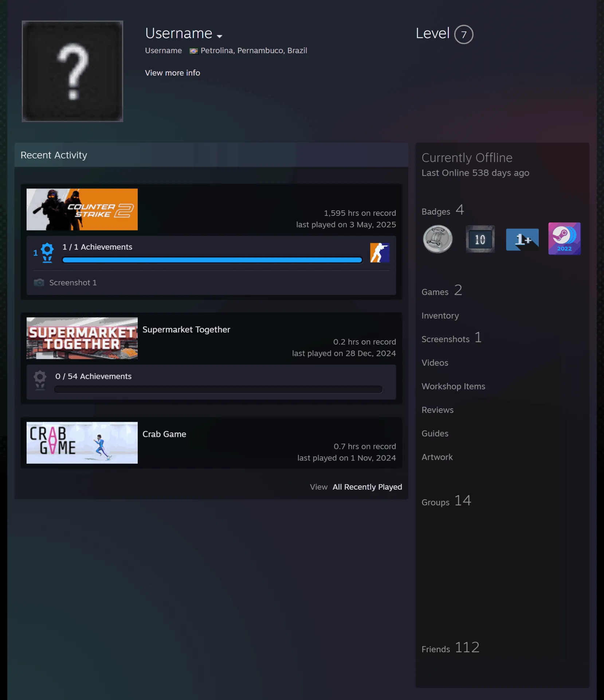Open the Groups 14 link
The image size is (604, 700).
pyautogui.click(x=446, y=501)
